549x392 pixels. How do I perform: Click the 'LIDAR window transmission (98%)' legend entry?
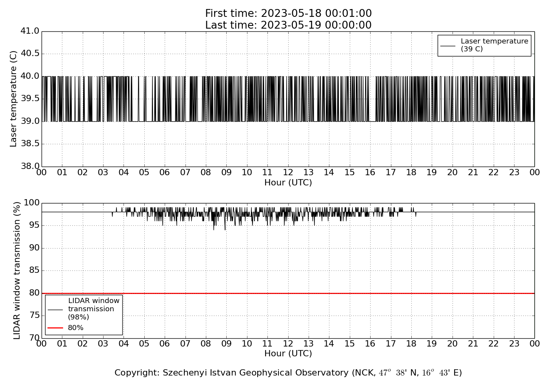(x=84, y=309)
